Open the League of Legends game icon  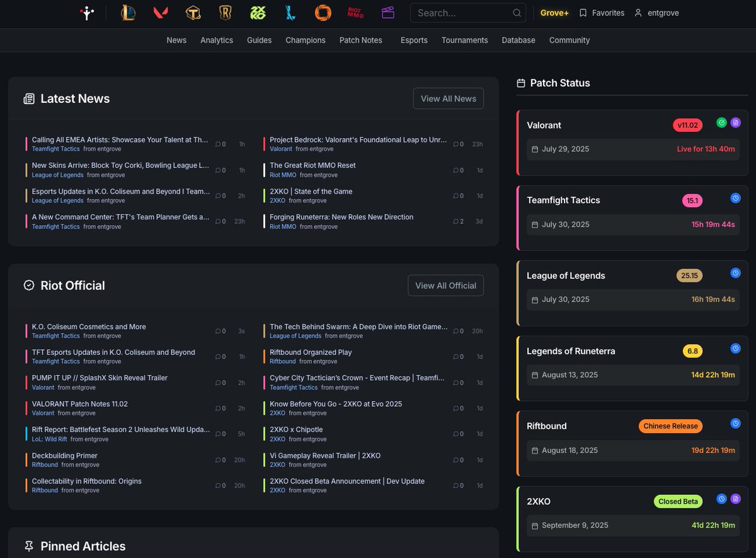click(128, 13)
